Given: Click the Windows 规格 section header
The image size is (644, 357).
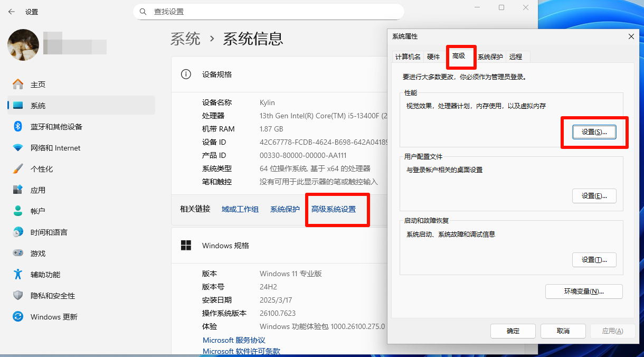Looking at the screenshot, I should [225, 246].
